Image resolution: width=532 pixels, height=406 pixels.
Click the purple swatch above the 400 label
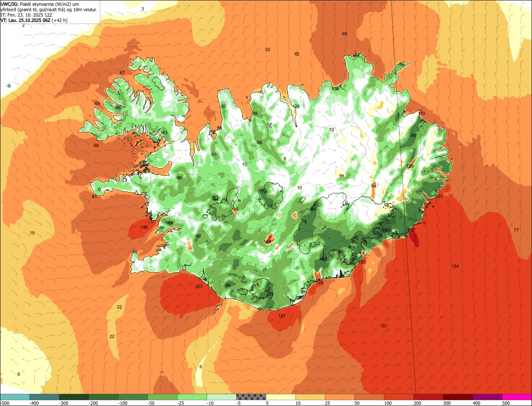tap(487, 397)
